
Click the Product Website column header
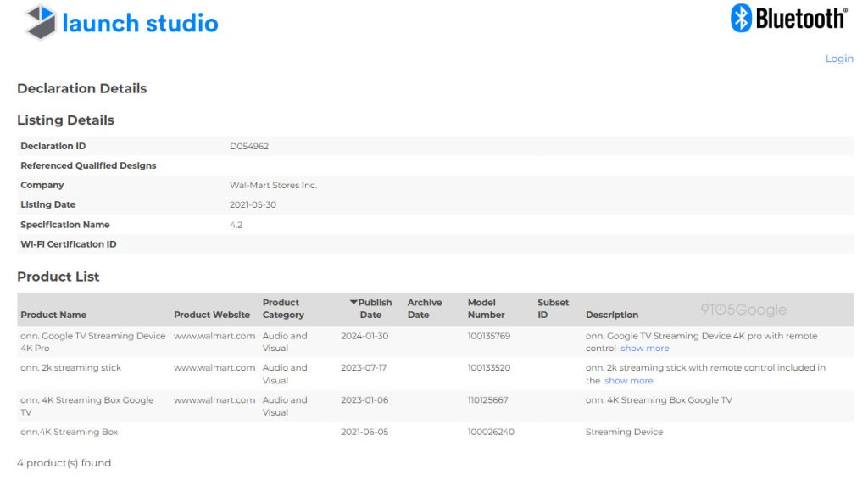(x=212, y=315)
